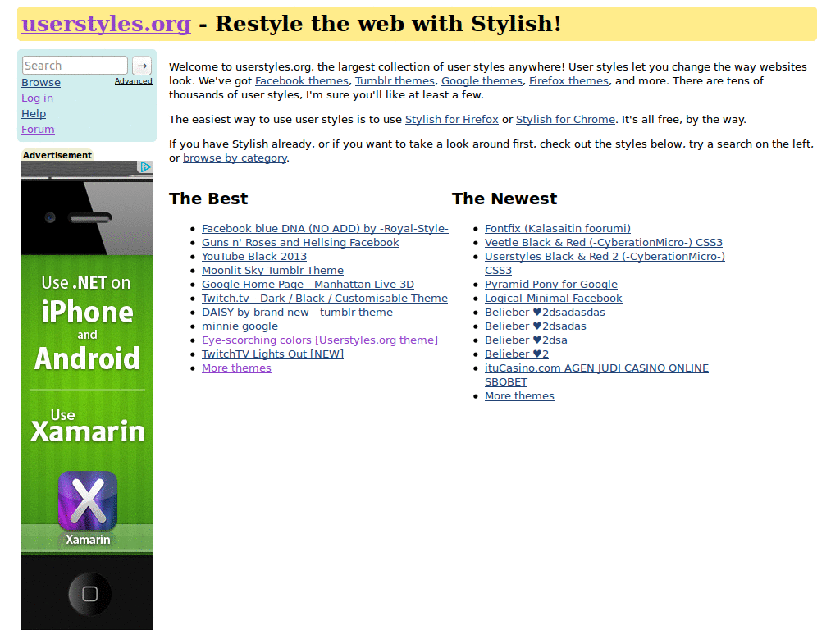Click browse by category link
The width and height of the screenshot is (840, 630).
click(x=235, y=158)
